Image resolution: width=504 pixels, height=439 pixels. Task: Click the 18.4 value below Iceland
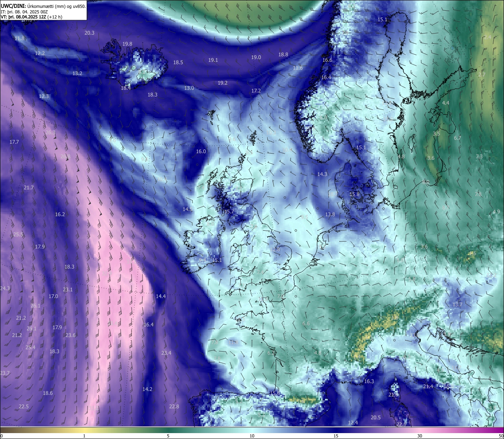(126, 88)
